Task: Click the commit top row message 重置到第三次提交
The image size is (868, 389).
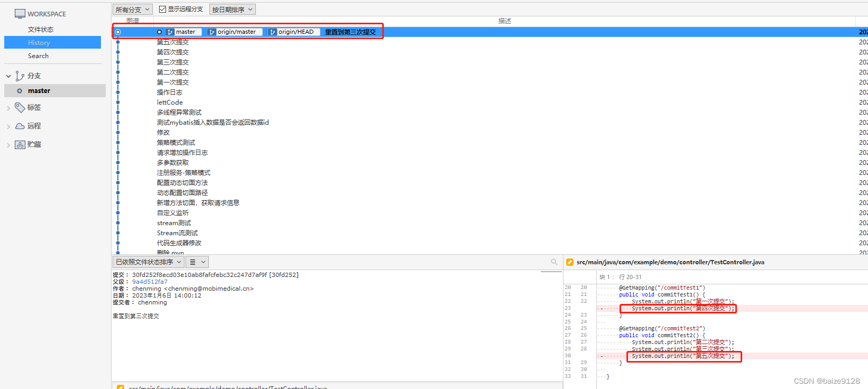Action: pyautogui.click(x=350, y=32)
